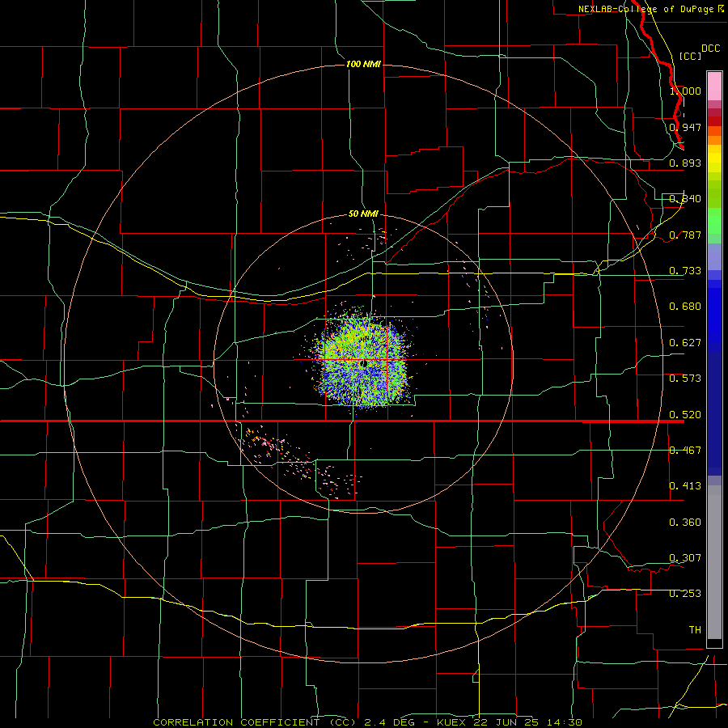Click the 0.520 scale value
This screenshot has height=728, width=728.
click(x=685, y=414)
